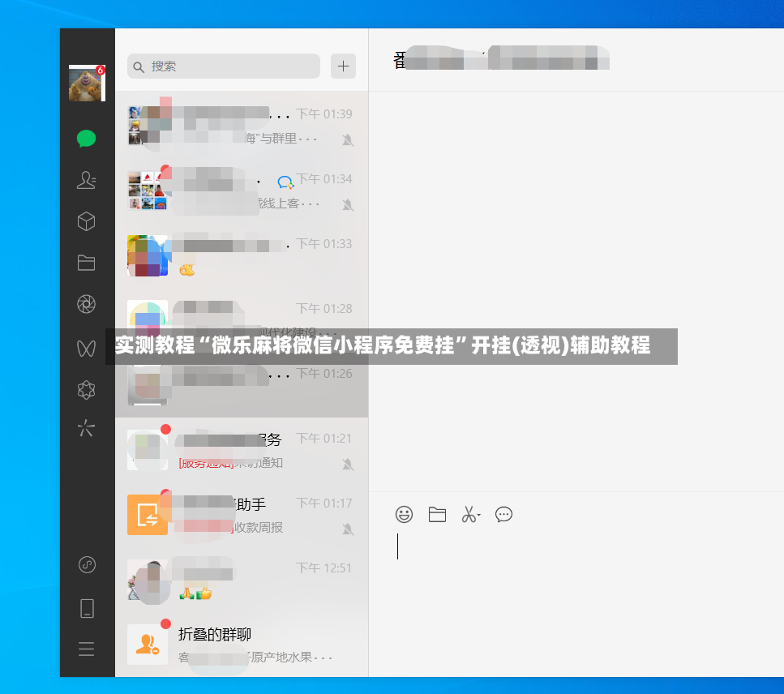Open the chat timed 下午 12:51
This screenshot has height=694, width=784.
click(242, 580)
